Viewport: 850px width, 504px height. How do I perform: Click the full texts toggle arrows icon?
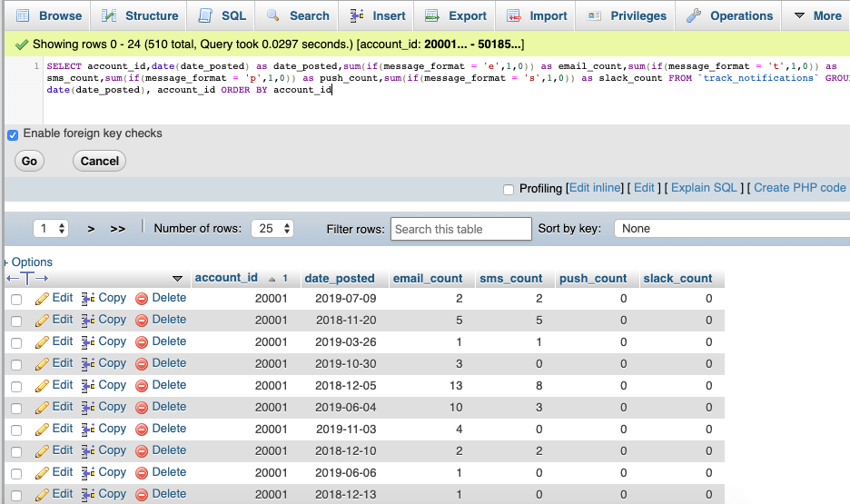pyautogui.click(x=27, y=278)
